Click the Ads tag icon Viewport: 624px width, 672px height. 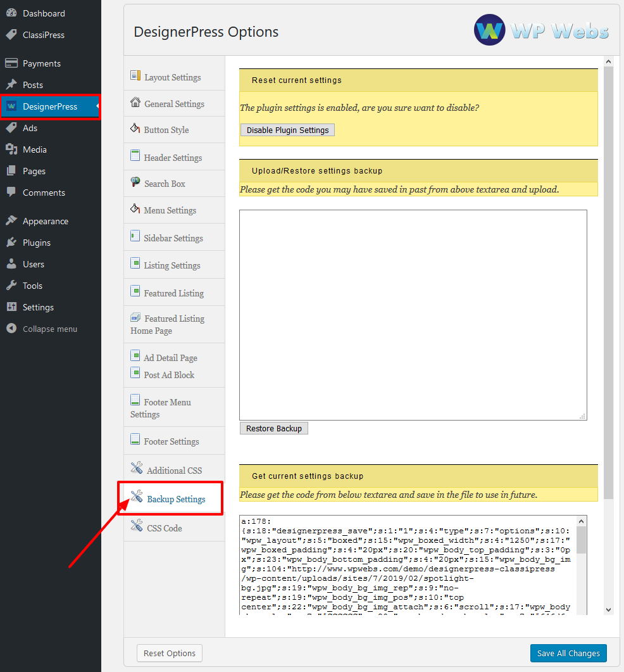(x=11, y=128)
